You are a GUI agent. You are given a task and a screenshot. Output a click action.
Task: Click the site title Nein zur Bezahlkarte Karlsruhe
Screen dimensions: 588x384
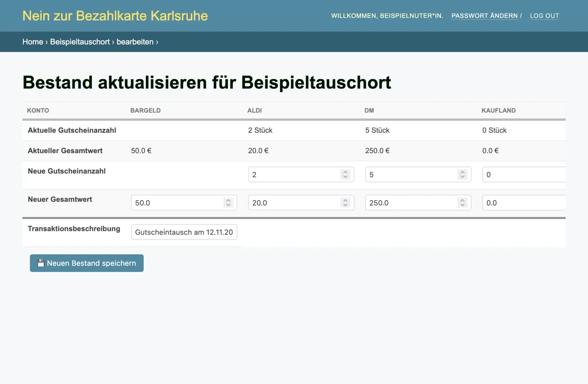(x=115, y=16)
